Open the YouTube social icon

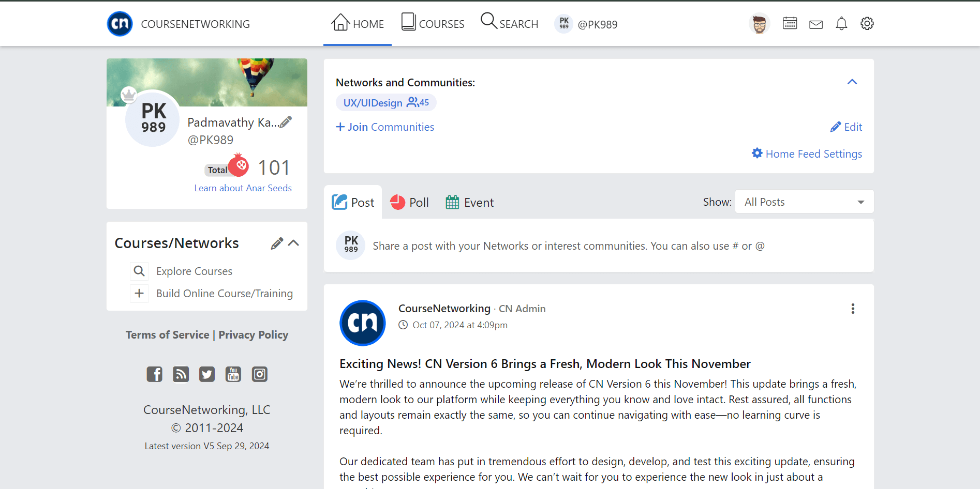pos(233,374)
